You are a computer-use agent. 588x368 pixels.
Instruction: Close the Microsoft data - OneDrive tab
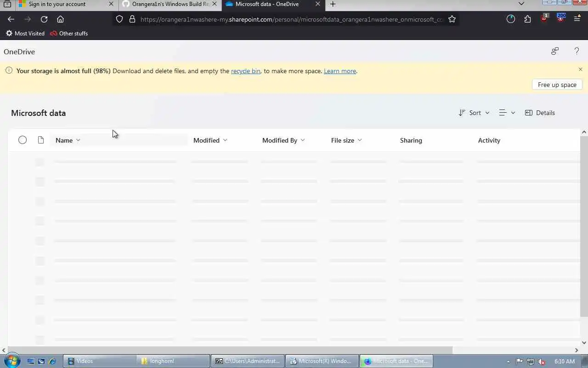318,4
